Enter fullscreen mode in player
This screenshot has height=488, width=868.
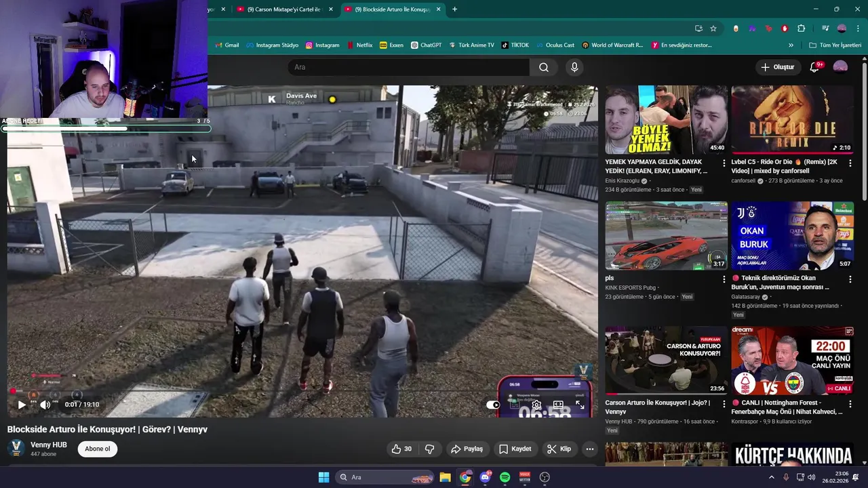[580, 405]
